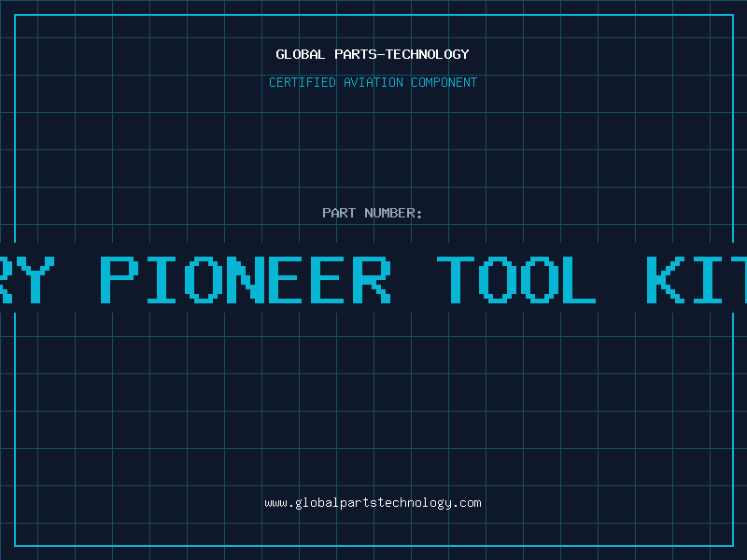Click the PART NUMBER: label
The width and height of the screenshot is (747, 560).
[x=372, y=213]
